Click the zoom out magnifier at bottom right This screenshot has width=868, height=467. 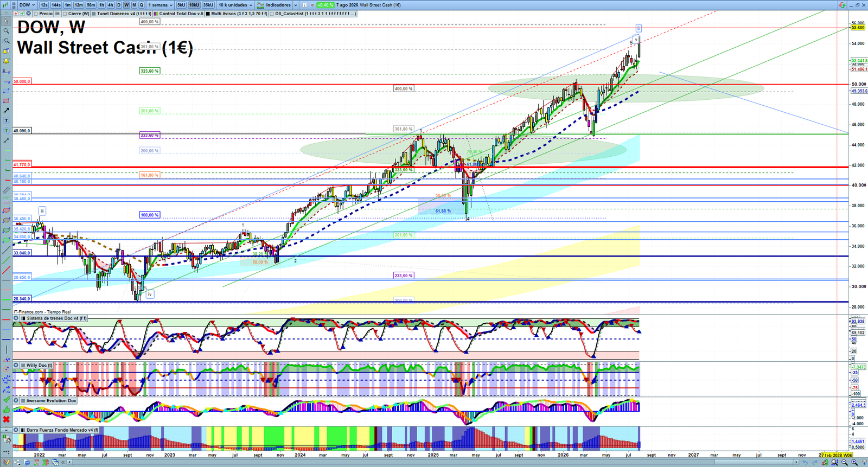pos(844,462)
